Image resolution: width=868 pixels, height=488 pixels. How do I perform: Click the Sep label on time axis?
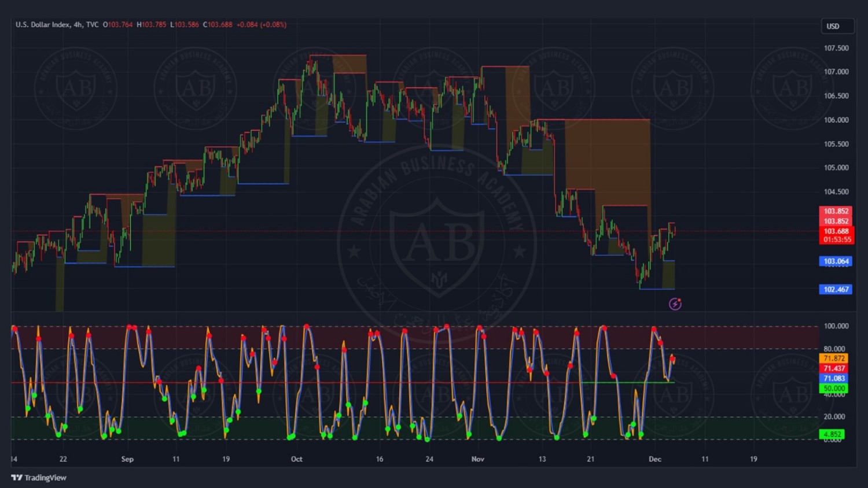[127, 459]
